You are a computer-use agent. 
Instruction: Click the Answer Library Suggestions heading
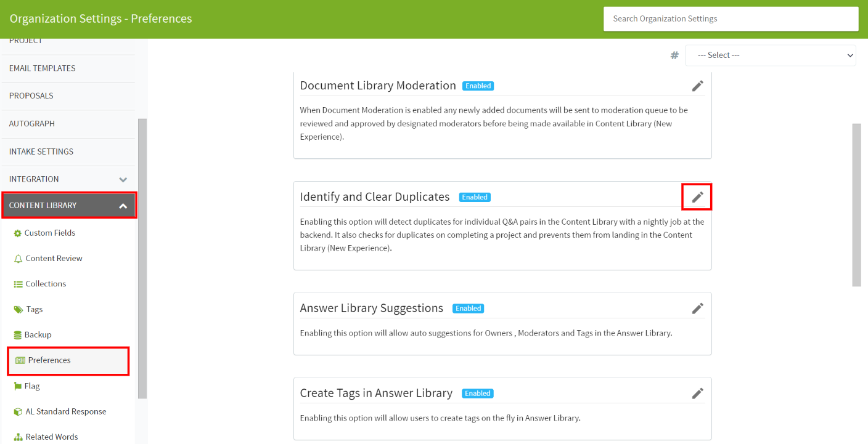point(372,309)
